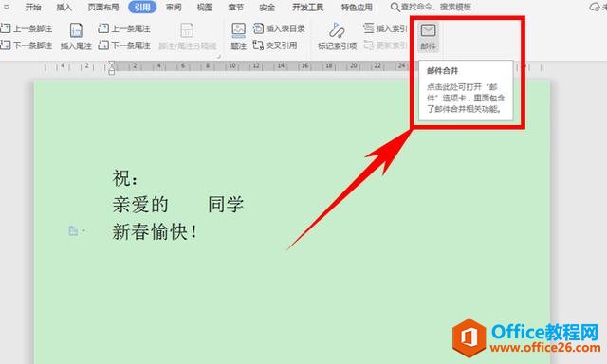Go to 下一条脚注 (next footnote)
The image size is (607, 364).
(x=27, y=45)
